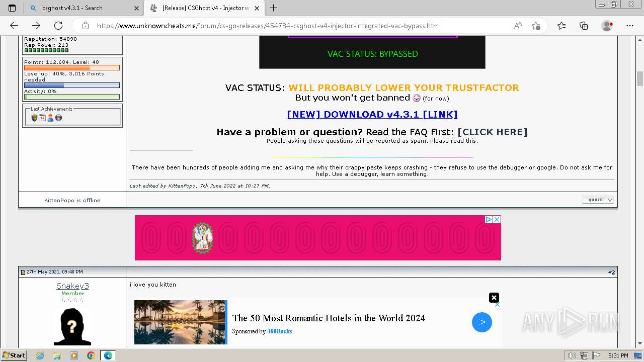This screenshot has height=362, width=644.
Task: Open the FAQ CLICK HERE link
Action: (492, 132)
